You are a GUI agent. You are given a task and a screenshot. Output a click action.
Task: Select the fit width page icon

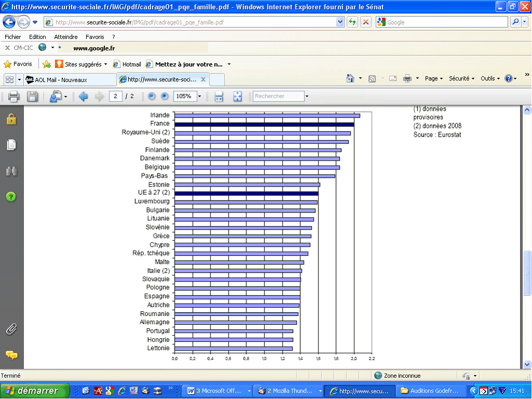pos(219,96)
